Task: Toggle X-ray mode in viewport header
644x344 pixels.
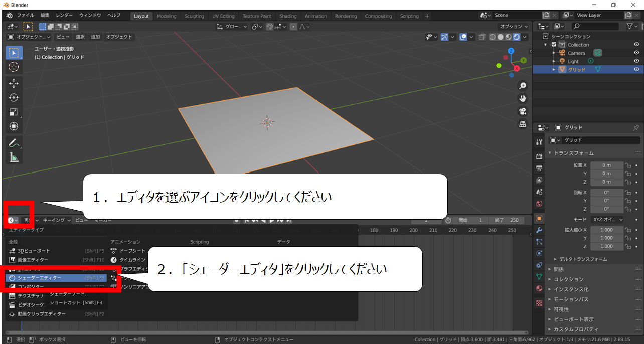Action: (481, 37)
